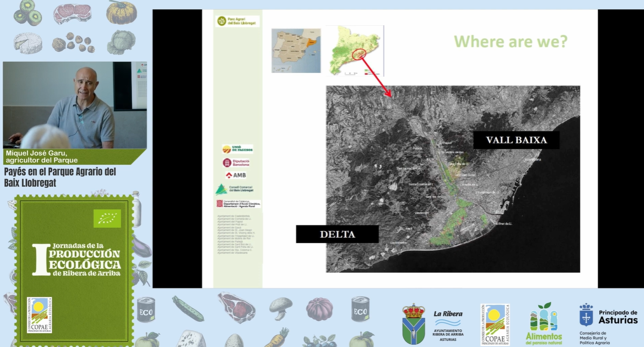Open the Alimentos del paraíso natural logo

coord(544,324)
